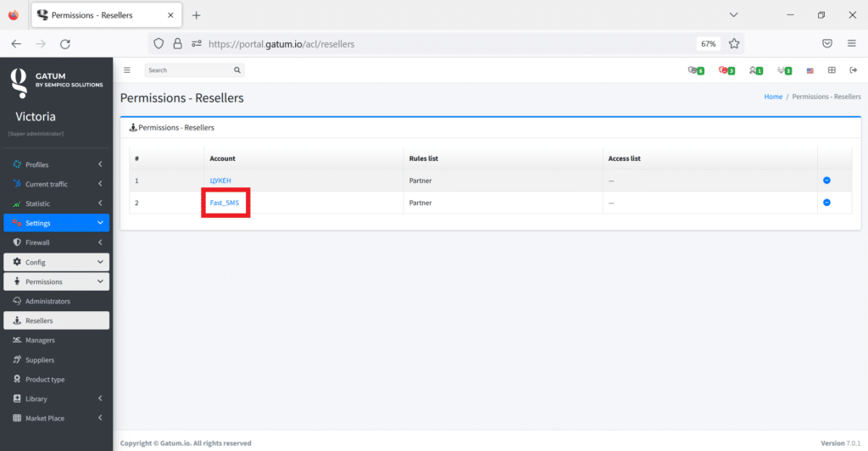868x451 pixels.
Task: Open a new browser tab
Action: 197,15
